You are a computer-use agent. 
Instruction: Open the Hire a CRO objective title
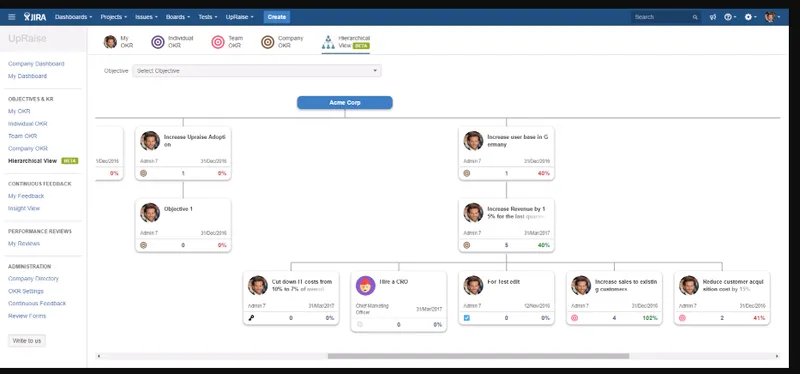[394, 282]
